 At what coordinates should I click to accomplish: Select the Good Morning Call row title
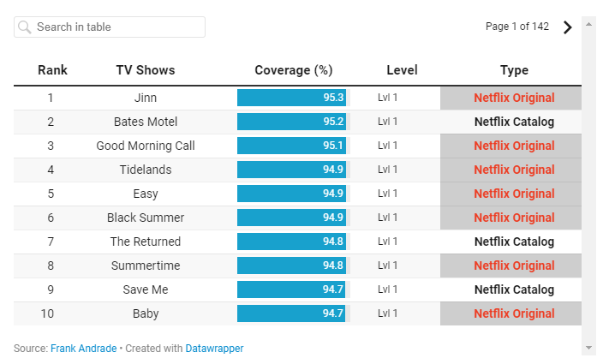pyautogui.click(x=146, y=146)
